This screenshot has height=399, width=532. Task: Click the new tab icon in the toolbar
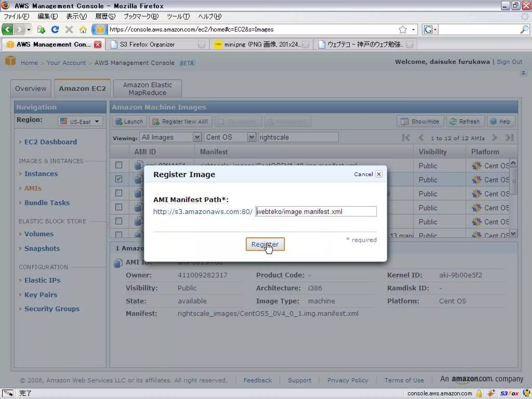41,29
